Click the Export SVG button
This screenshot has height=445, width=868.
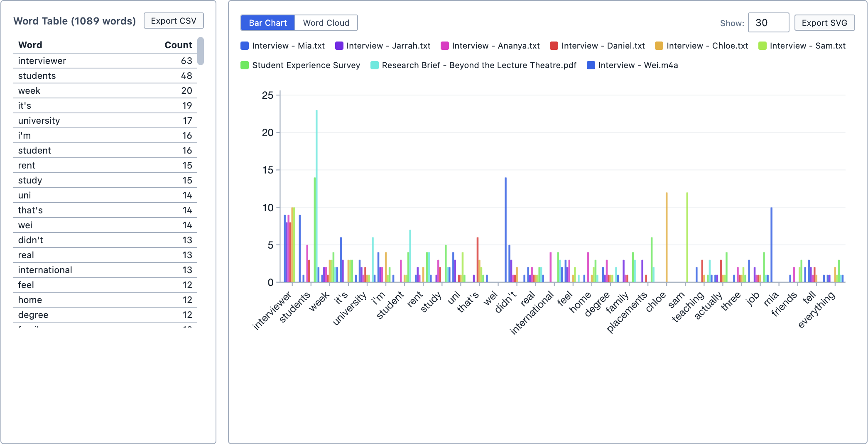tap(824, 23)
